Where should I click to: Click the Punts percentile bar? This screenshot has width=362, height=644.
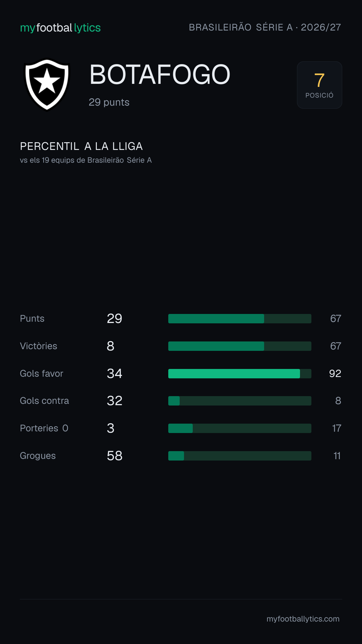point(240,319)
